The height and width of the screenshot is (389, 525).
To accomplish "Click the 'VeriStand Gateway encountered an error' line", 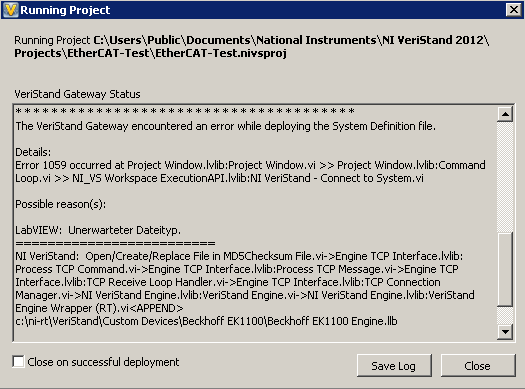I will coord(226,126).
